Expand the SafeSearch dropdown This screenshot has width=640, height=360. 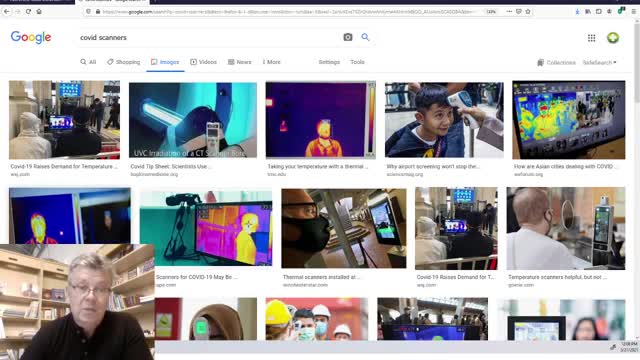point(599,62)
